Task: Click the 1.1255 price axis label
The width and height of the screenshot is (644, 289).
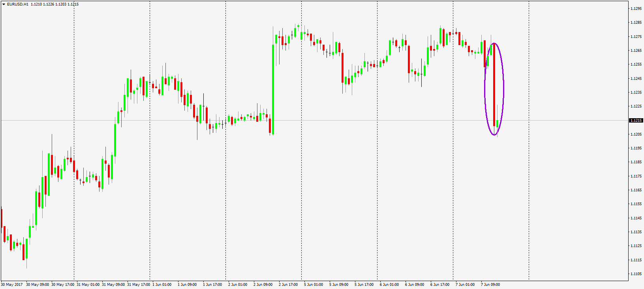Action: click(x=636, y=64)
